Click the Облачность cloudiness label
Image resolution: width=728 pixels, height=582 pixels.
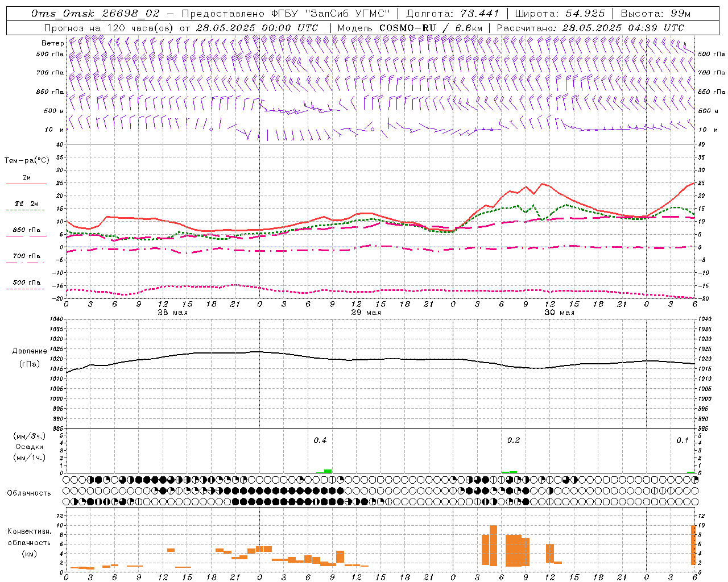pyautogui.click(x=29, y=493)
